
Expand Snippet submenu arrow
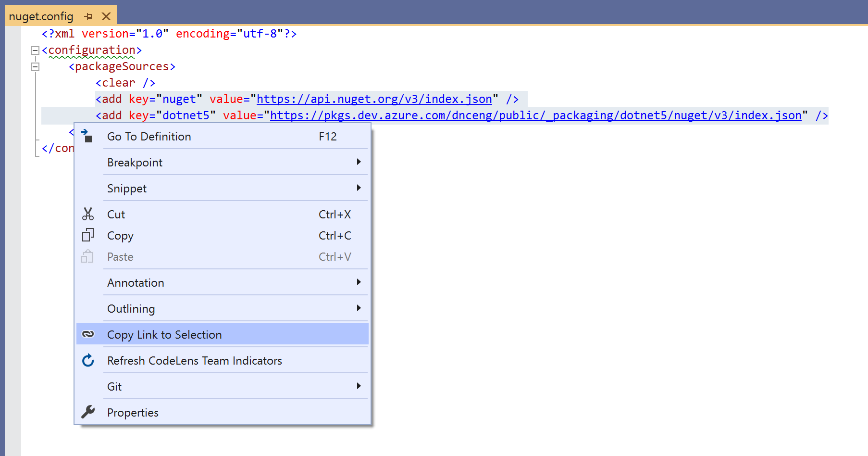click(x=359, y=188)
